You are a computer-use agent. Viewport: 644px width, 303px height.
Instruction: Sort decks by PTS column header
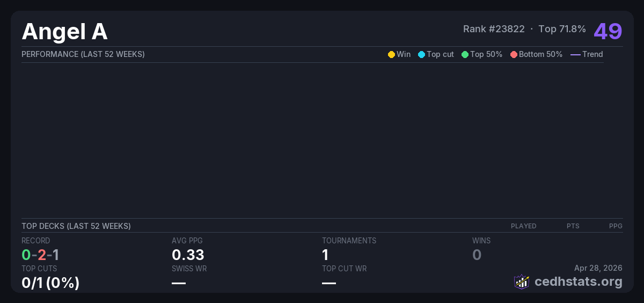tap(573, 226)
